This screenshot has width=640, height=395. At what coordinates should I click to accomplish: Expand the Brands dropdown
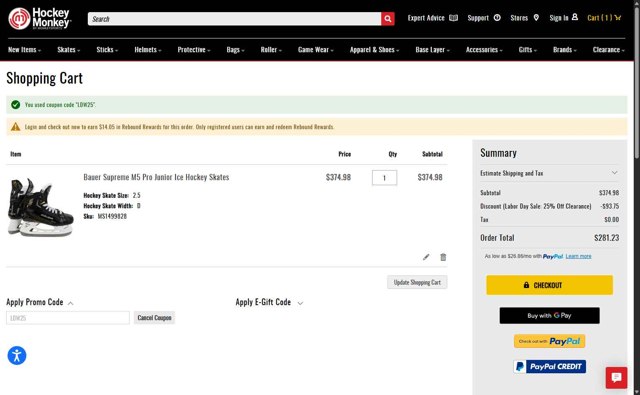pyautogui.click(x=565, y=50)
